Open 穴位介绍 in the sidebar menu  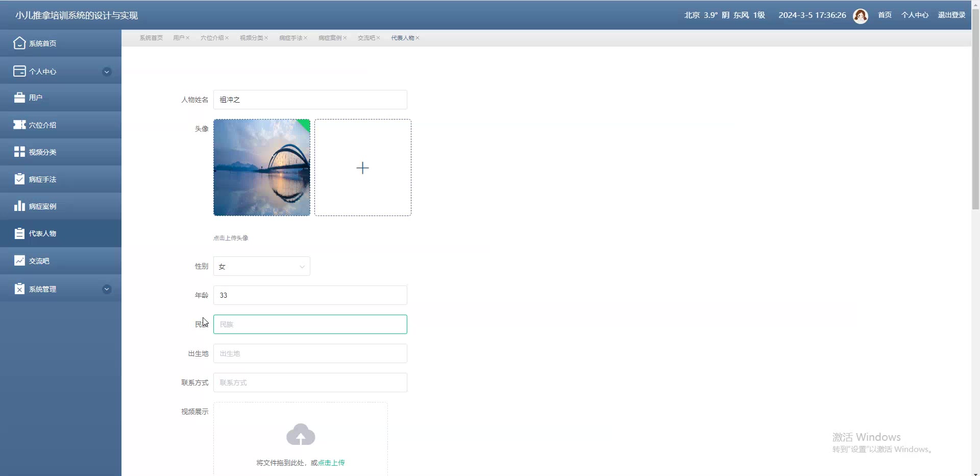61,125
